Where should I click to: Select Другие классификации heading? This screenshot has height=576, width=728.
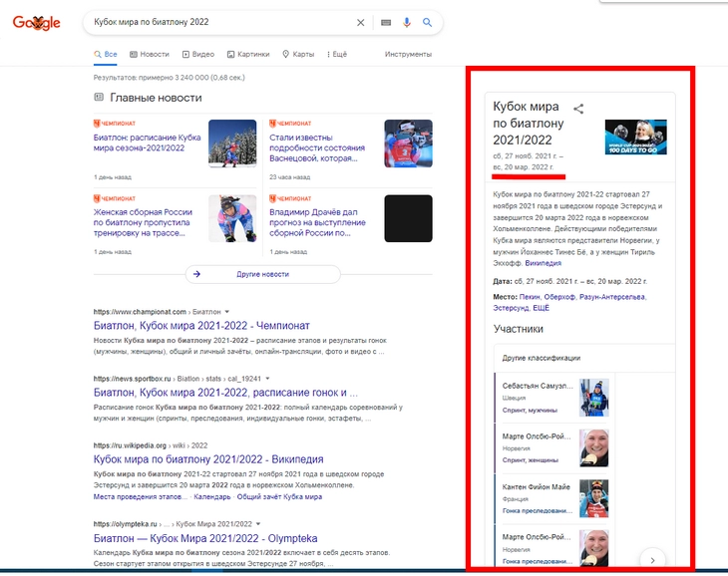point(542,358)
